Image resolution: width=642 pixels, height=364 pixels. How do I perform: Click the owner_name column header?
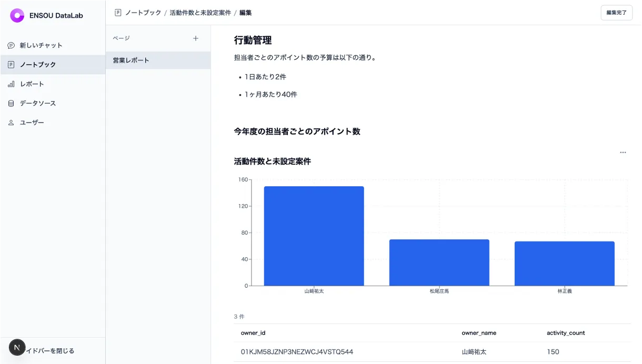(479, 333)
